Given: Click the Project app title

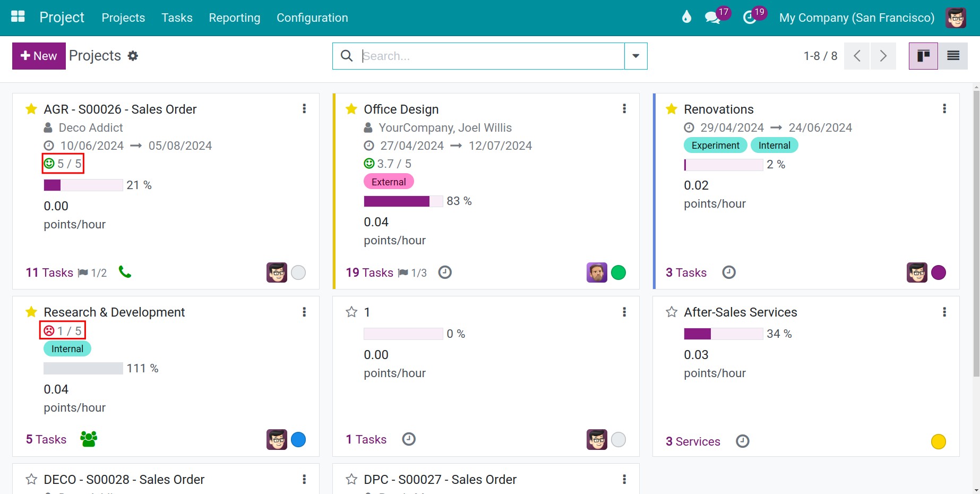Looking at the screenshot, I should (62, 18).
